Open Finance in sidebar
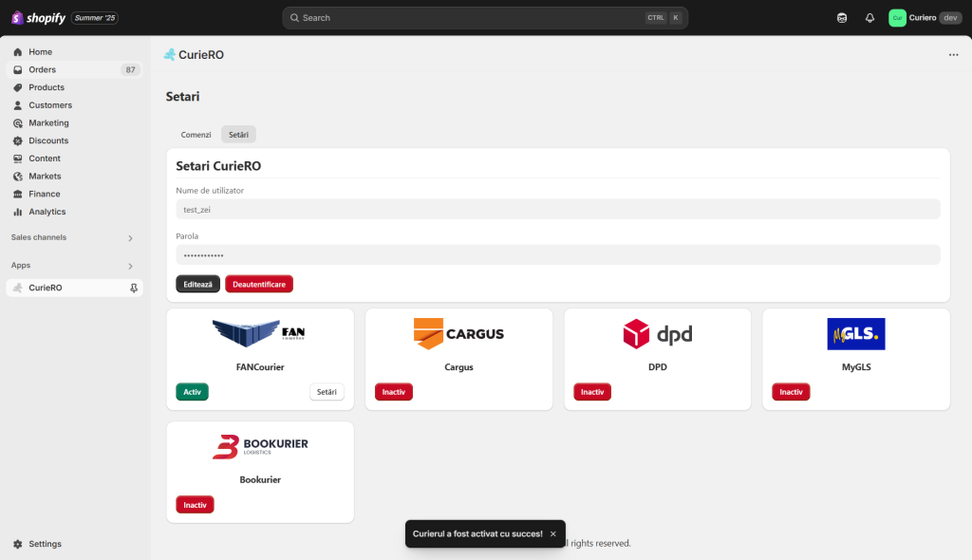This screenshot has width=972, height=560. point(44,195)
